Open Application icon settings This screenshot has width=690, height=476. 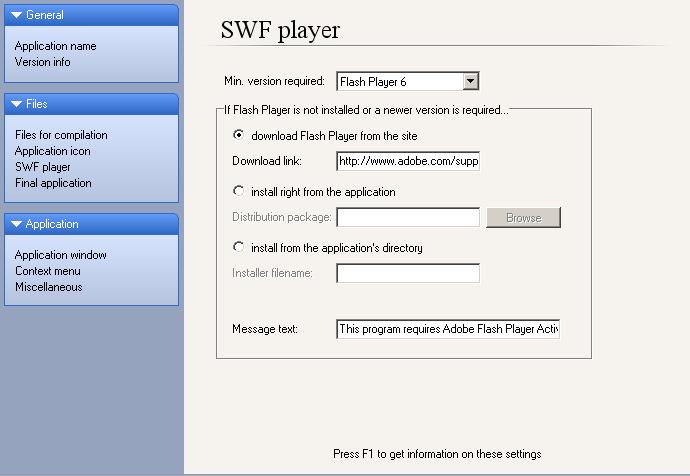tap(53, 151)
